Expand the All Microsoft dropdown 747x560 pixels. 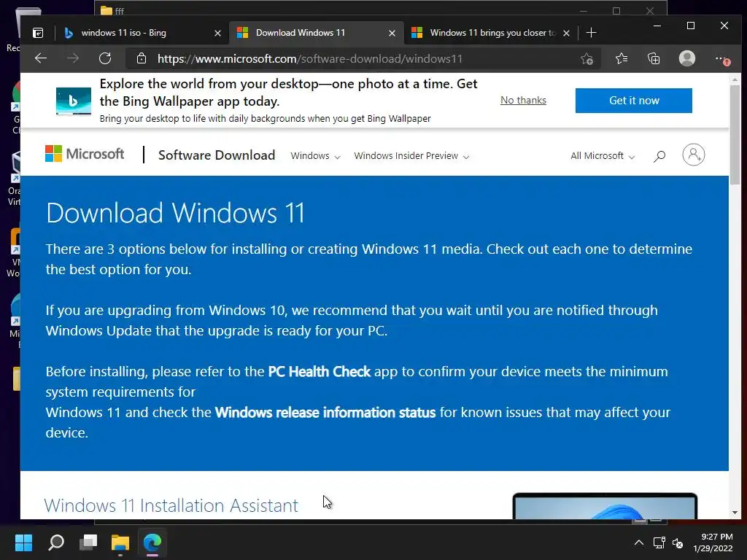603,156
